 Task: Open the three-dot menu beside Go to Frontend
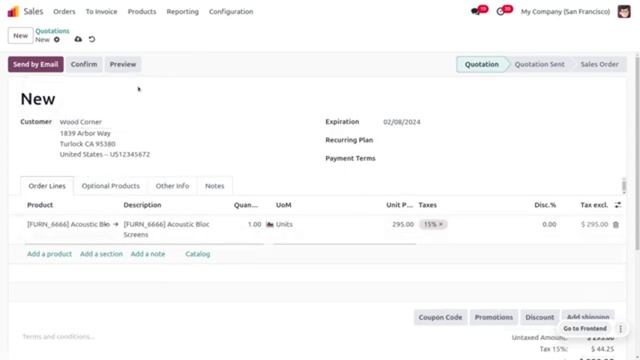pos(620,329)
